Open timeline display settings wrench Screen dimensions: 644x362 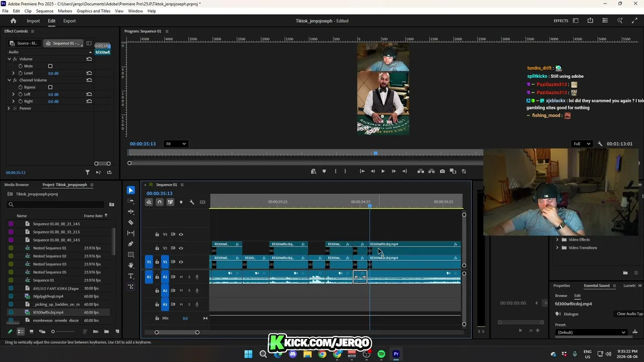[192, 202]
